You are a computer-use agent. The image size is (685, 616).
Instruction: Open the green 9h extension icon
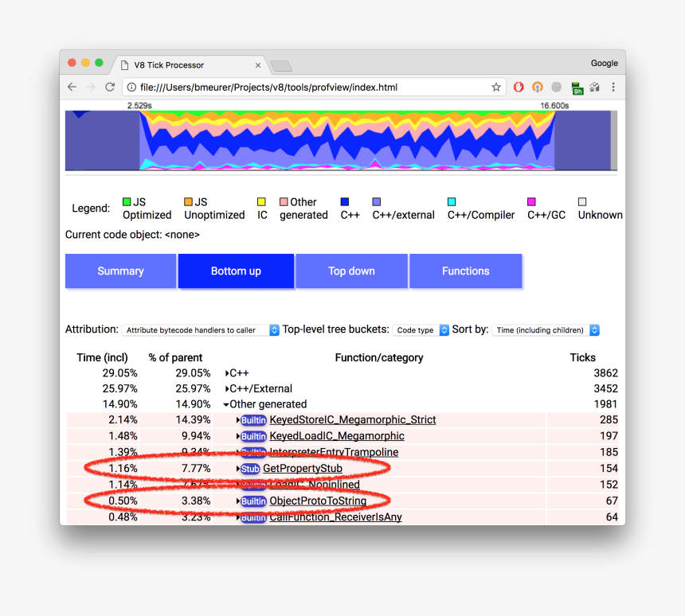577,88
